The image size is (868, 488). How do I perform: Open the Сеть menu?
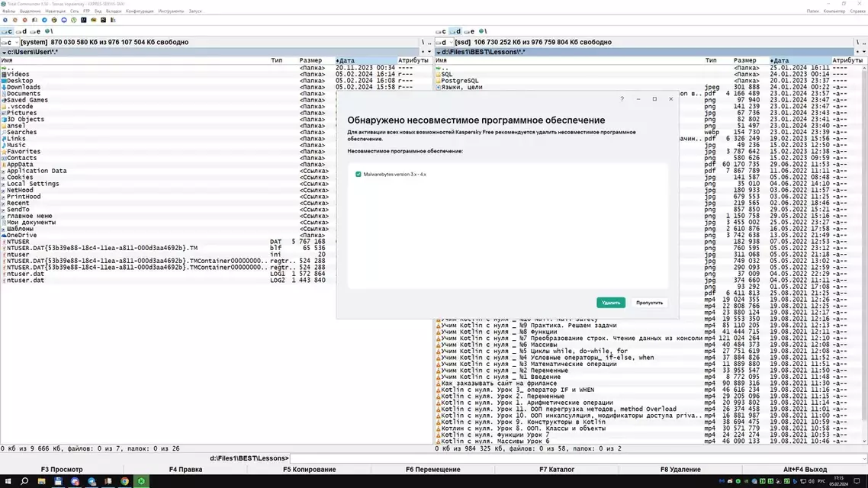74,11
